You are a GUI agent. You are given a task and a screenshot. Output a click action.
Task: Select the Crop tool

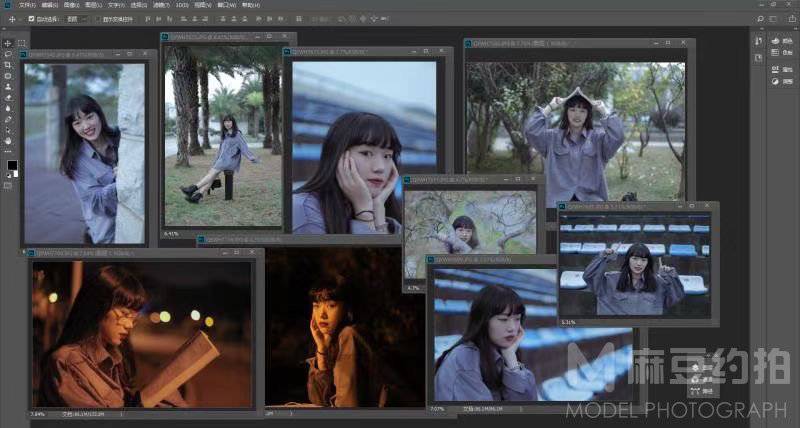[x=8, y=65]
